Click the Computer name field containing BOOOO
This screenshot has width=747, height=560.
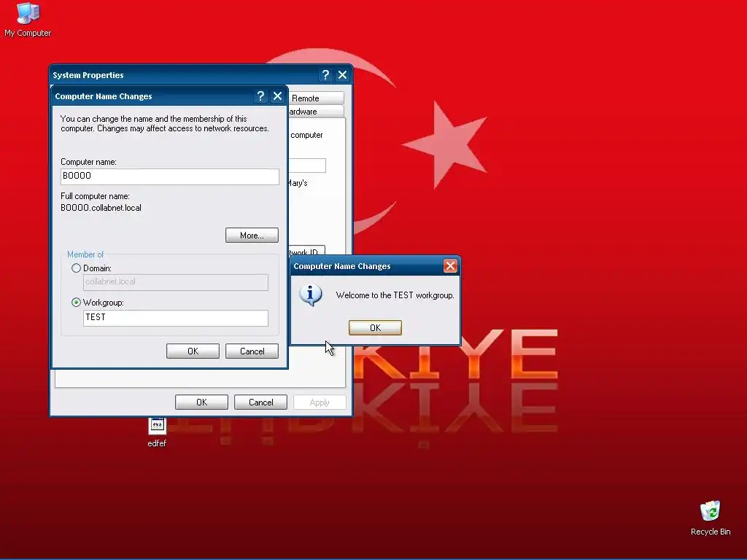[x=169, y=176]
